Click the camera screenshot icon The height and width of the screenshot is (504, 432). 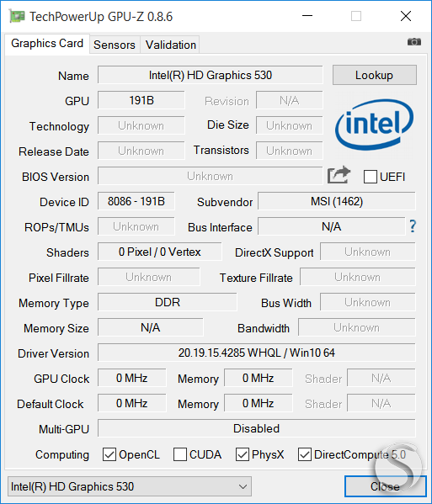414,42
